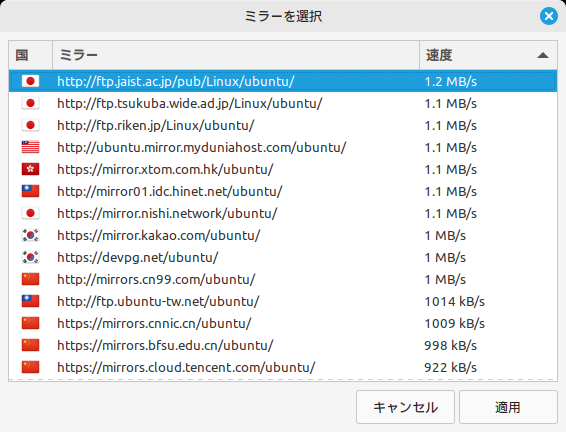This screenshot has width=566, height=432.
Task: Click the キャンセル button
Action: point(405,407)
